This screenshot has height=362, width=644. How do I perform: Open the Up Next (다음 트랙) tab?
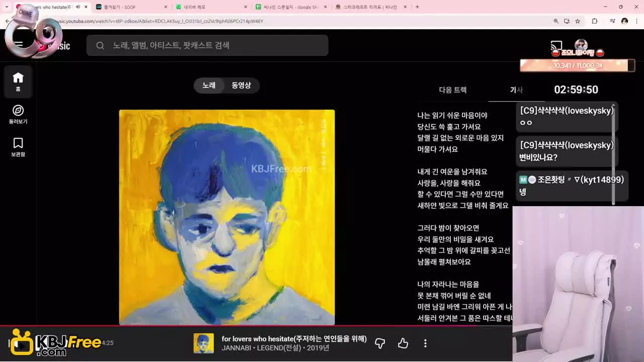(x=453, y=90)
